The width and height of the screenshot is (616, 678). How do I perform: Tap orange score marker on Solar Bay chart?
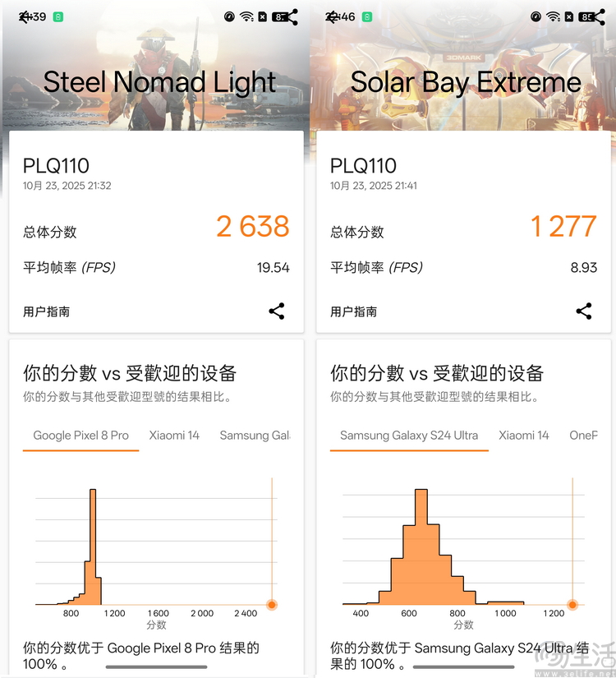[x=572, y=605]
